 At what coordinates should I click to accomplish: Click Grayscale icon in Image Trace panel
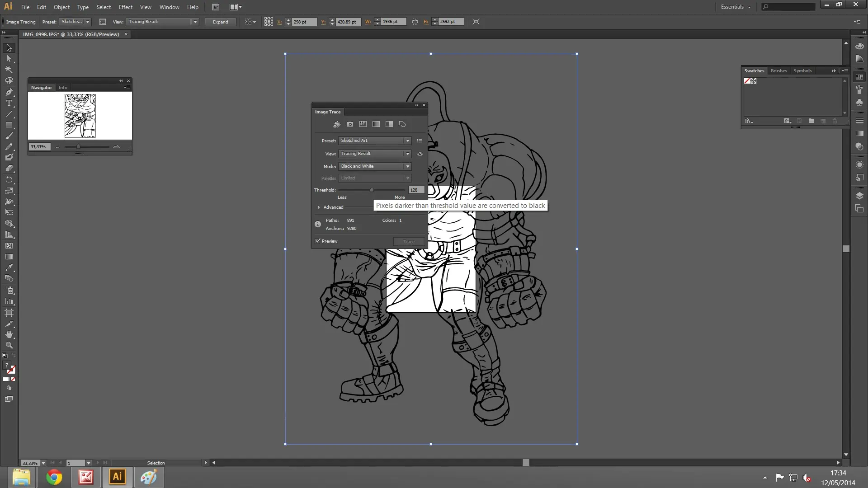376,124
